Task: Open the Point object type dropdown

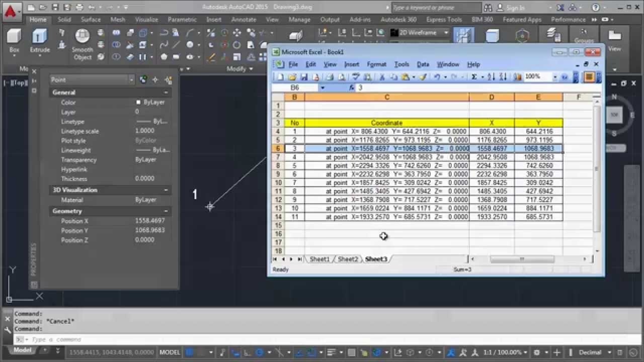Action: 92,79
